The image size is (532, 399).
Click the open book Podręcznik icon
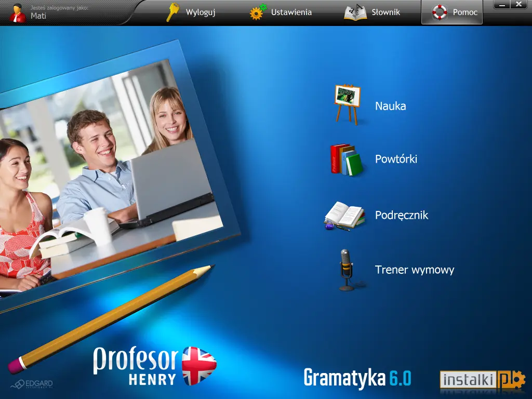tap(345, 216)
